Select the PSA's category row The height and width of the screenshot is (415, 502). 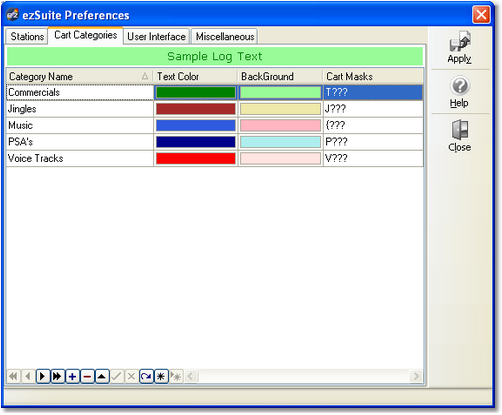click(215, 142)
